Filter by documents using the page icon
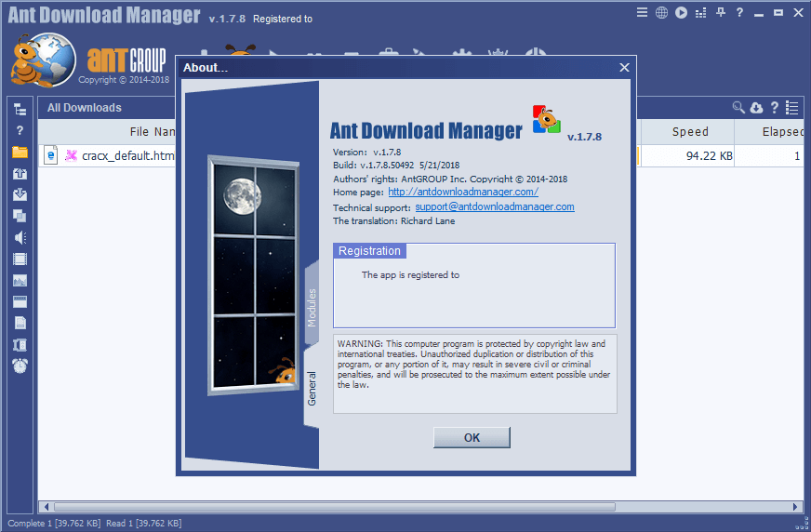Viewport: 811px width, 532px height. point(20,323)
